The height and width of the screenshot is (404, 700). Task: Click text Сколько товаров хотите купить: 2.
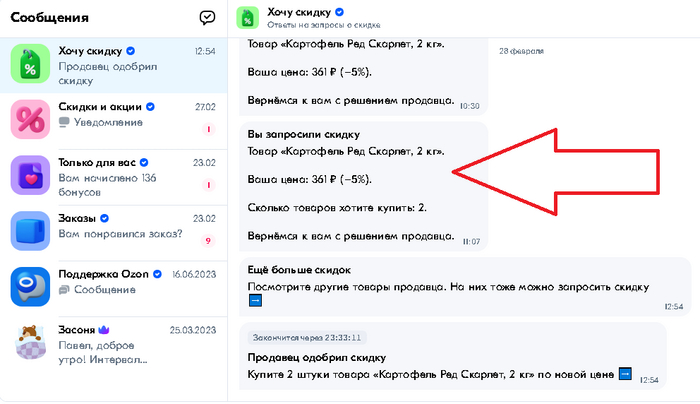[337, 208]
